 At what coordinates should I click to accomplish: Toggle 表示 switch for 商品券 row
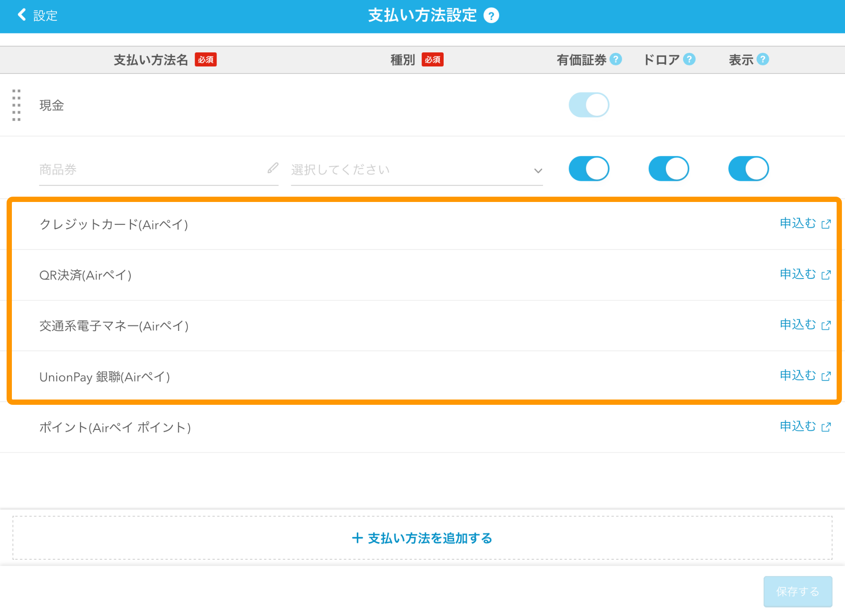point(748,169)
